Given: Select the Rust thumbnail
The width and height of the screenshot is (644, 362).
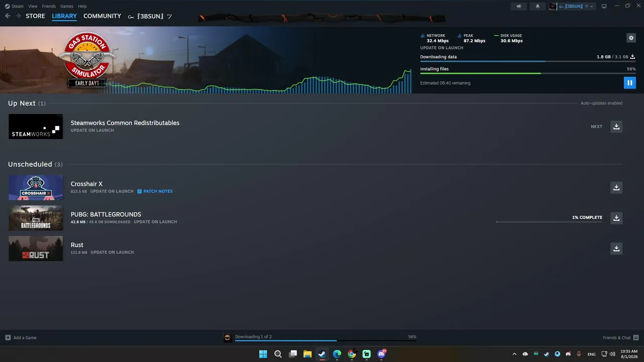Looking at the screenshot, I should [36, 248].
